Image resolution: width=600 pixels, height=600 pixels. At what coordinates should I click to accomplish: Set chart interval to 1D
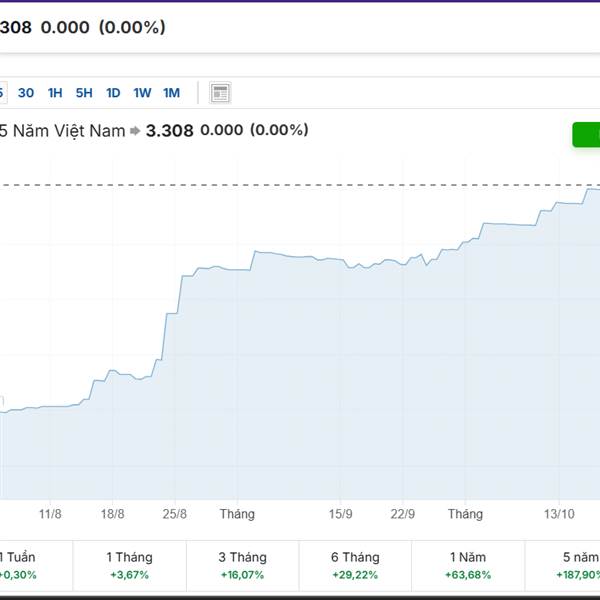point(113,93)
